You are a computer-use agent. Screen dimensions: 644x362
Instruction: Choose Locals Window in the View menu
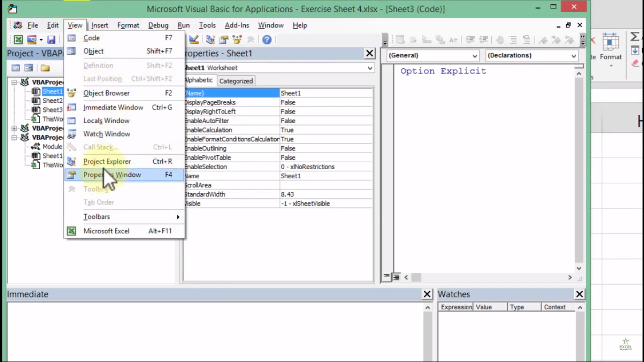click(124, 121)
